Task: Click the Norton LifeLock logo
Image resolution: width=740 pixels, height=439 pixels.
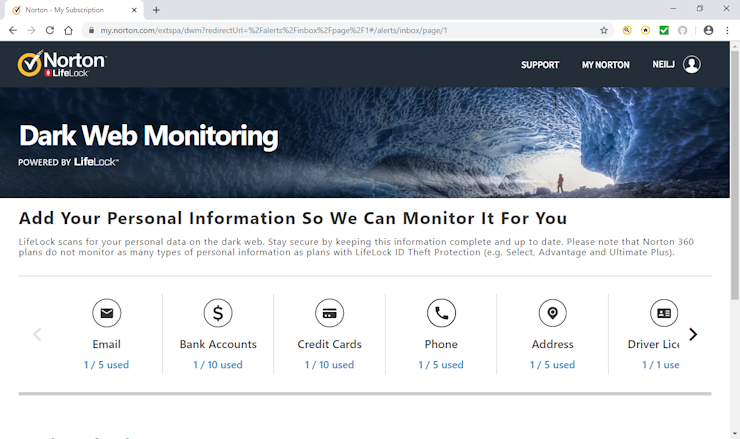Action: [62, 64]
